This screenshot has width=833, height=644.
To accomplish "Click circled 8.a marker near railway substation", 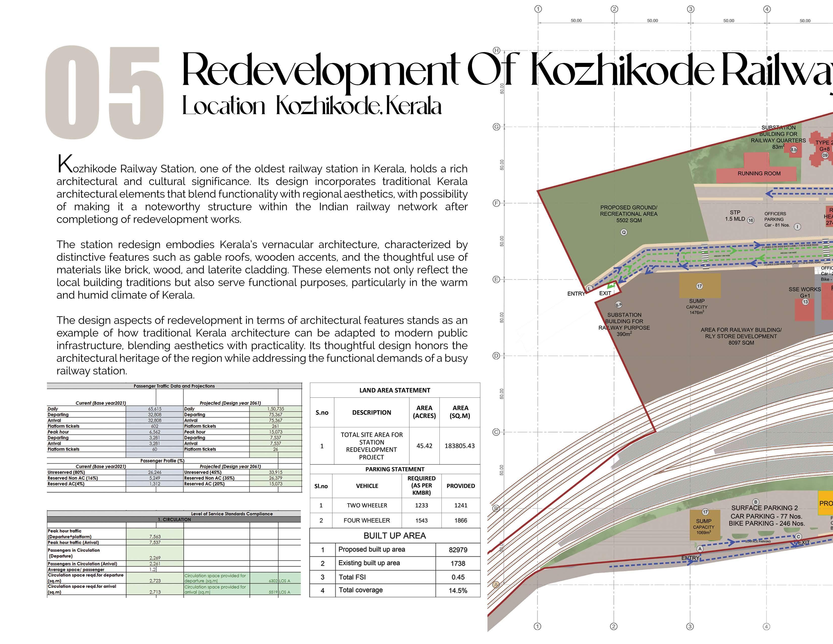I will tap(619, 305).
